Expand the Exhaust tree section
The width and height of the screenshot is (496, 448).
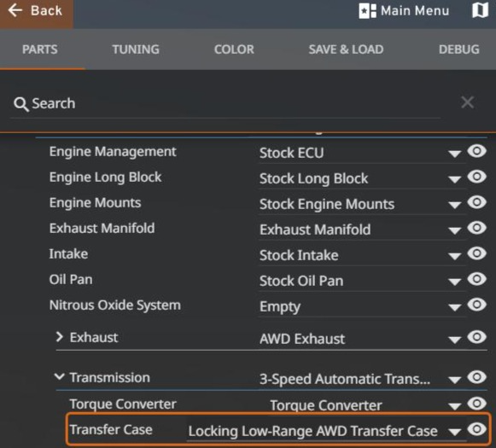(x=59, y=337)
